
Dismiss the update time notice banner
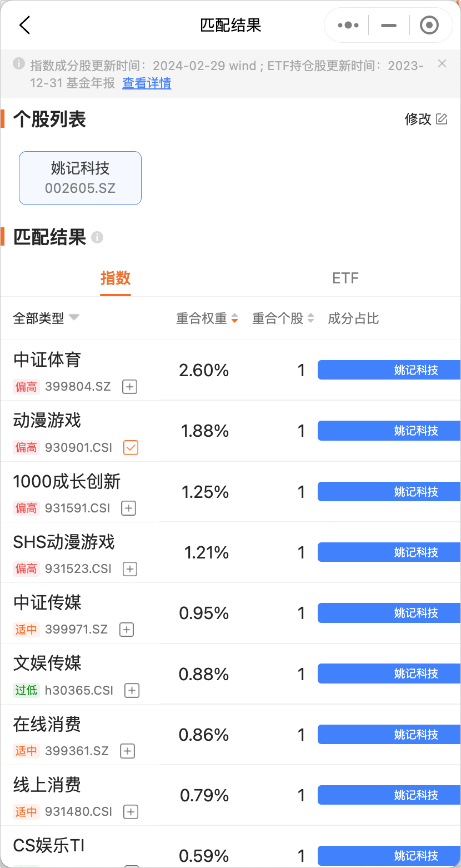442,64
